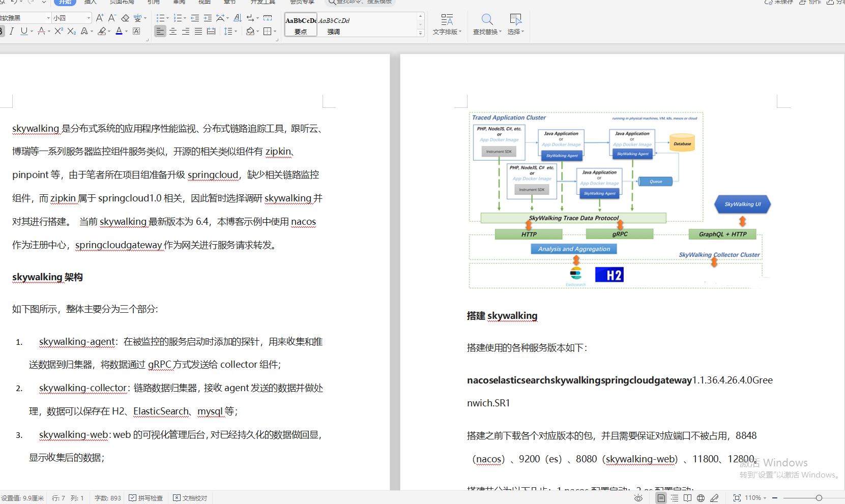Image resolution: width=845 pixels, height=504 pixels.
Task: Decrease the paragraph indent
Action: 195,18
